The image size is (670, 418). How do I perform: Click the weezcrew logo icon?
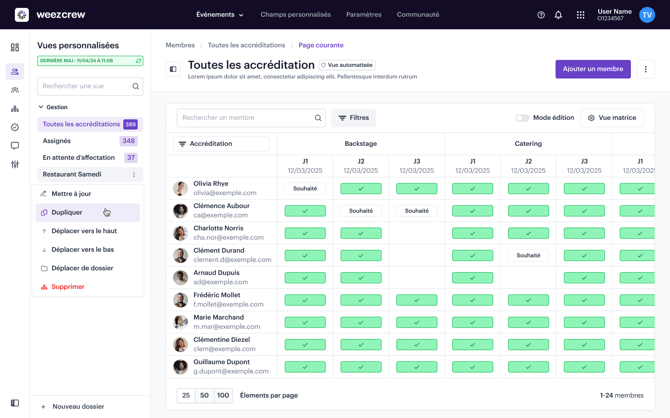(22, 15)
